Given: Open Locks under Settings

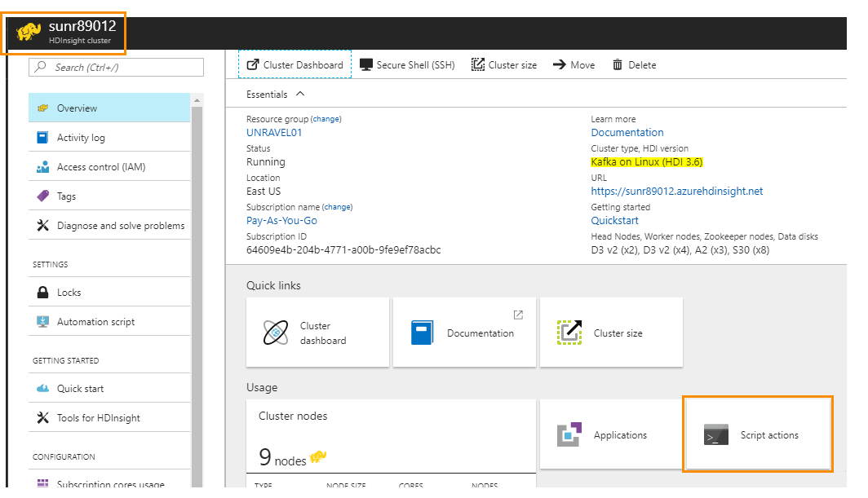Looking at the screenshot, I should coord(109,292).
